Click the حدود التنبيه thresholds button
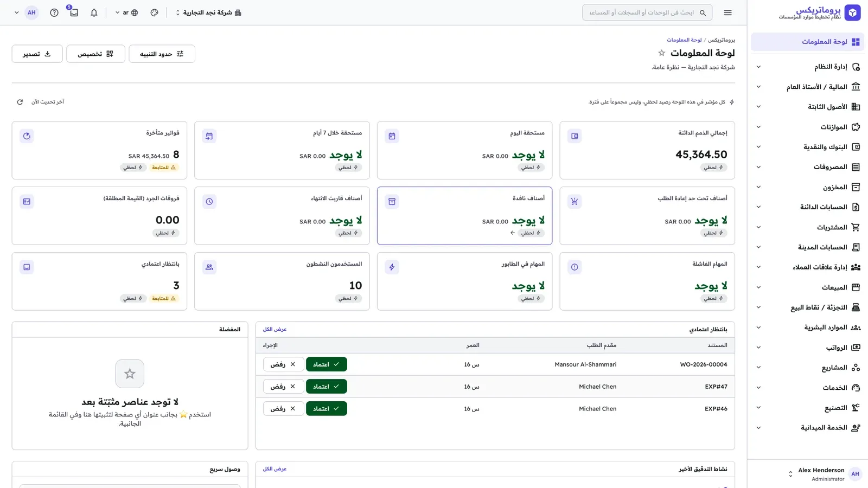This screenshot has width=868, height=488. pos(162,54)
